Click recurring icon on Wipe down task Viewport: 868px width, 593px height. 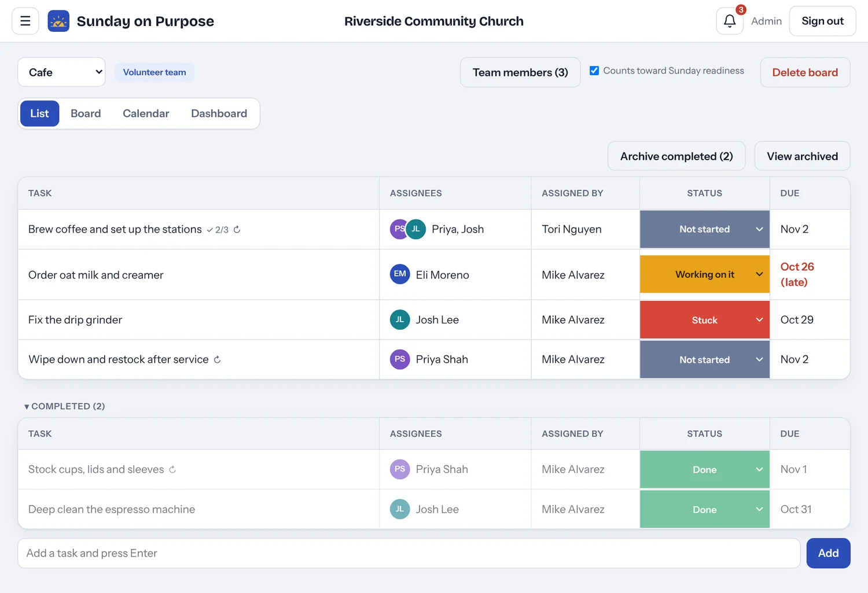[217, 360]
